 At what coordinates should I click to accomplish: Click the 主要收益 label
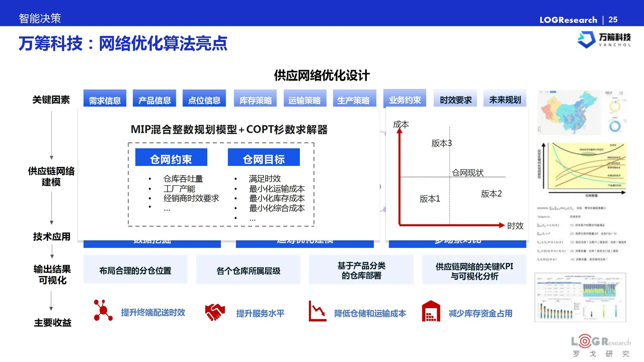pos(53,322)
